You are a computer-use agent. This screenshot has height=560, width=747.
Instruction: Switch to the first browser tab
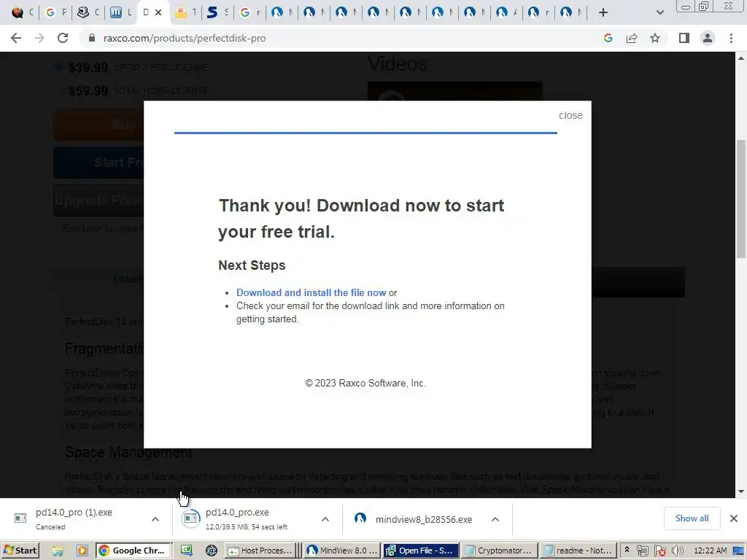point(23,12)
